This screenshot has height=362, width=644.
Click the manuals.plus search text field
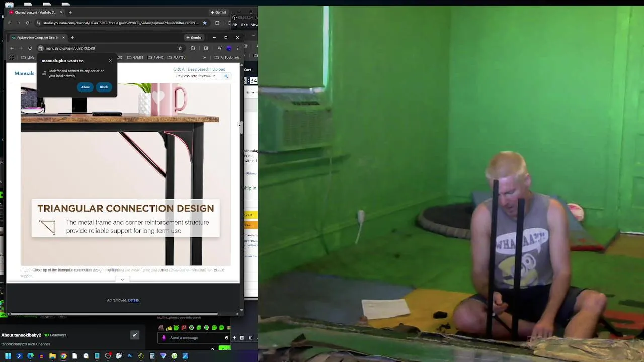(x=198, y=76)
